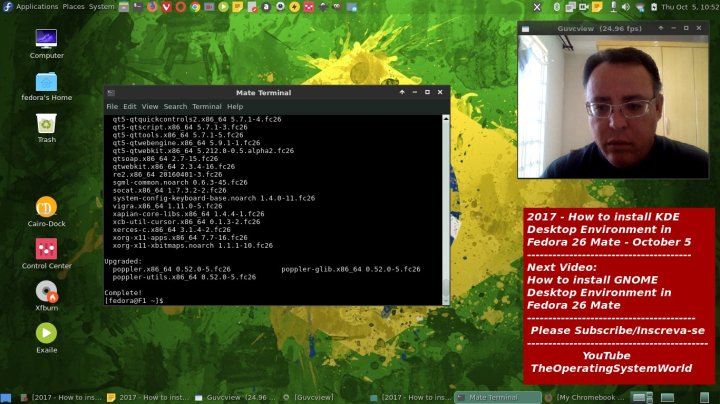720x404 pixels.
Task: Open the System menu
Action: click(101, 6)
